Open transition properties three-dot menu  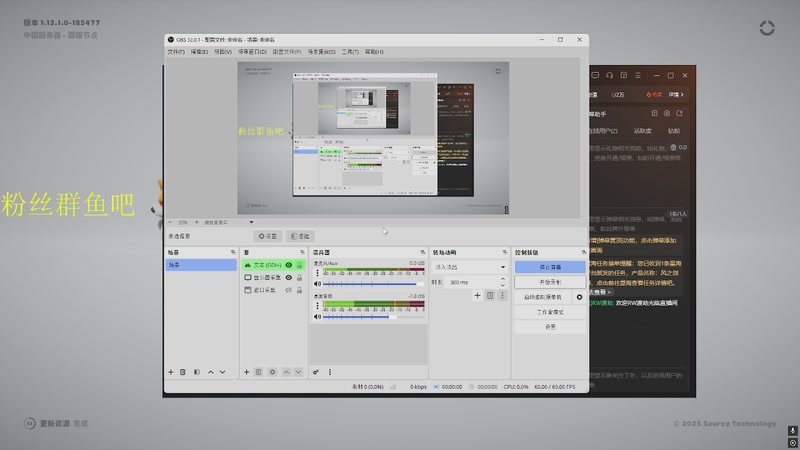click(502, 295)
